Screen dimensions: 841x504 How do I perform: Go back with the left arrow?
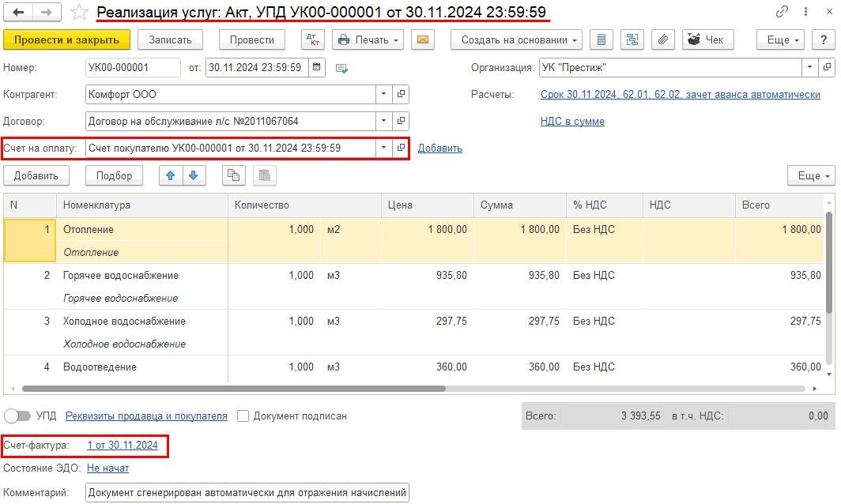(18, 12)
